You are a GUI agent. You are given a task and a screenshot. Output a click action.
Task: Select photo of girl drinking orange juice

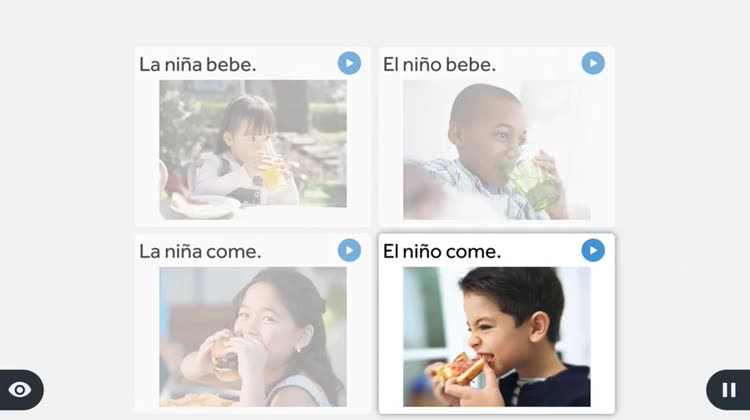click(x=253, y=150)
